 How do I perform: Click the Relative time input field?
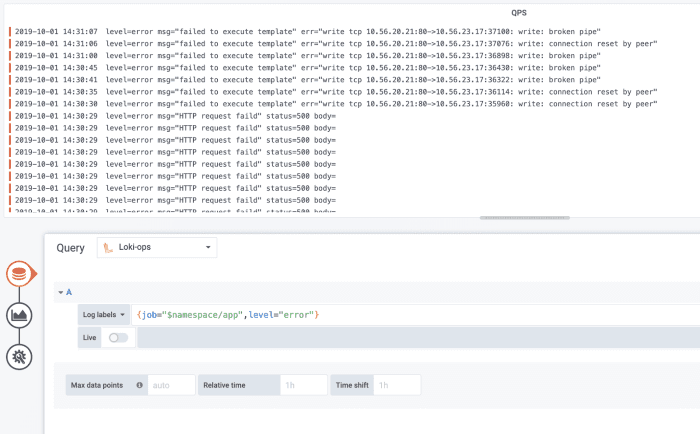[x=303, y=385]
